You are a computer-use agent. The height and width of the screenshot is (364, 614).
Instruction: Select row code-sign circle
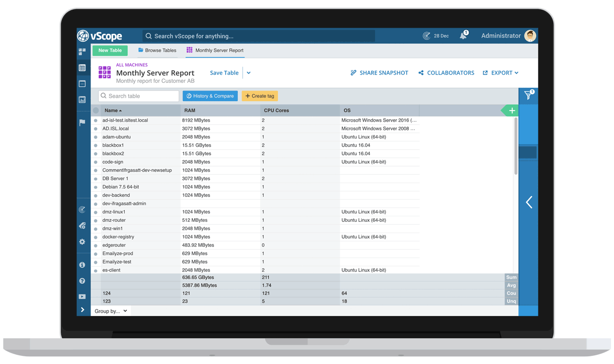click(96, 162)
